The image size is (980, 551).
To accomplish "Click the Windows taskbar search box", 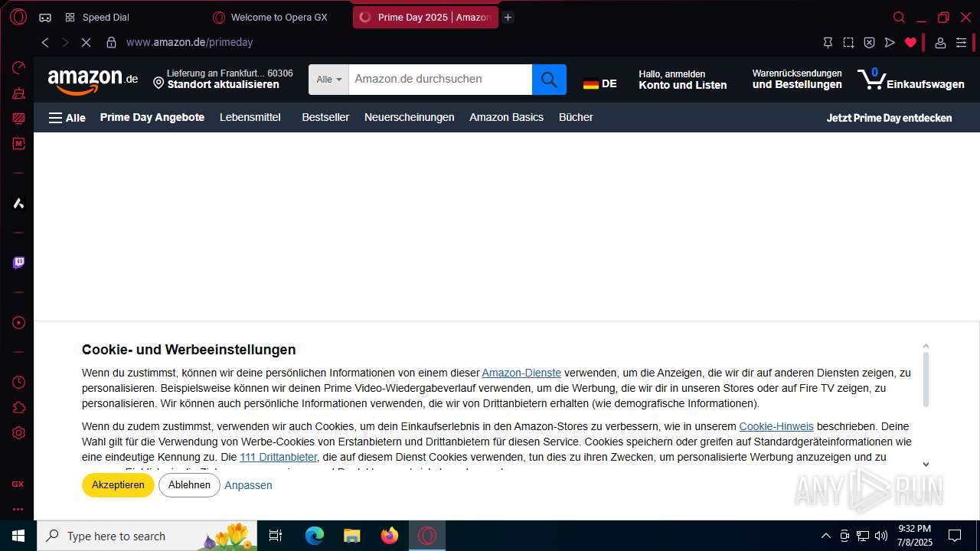I will click(146, 536).
